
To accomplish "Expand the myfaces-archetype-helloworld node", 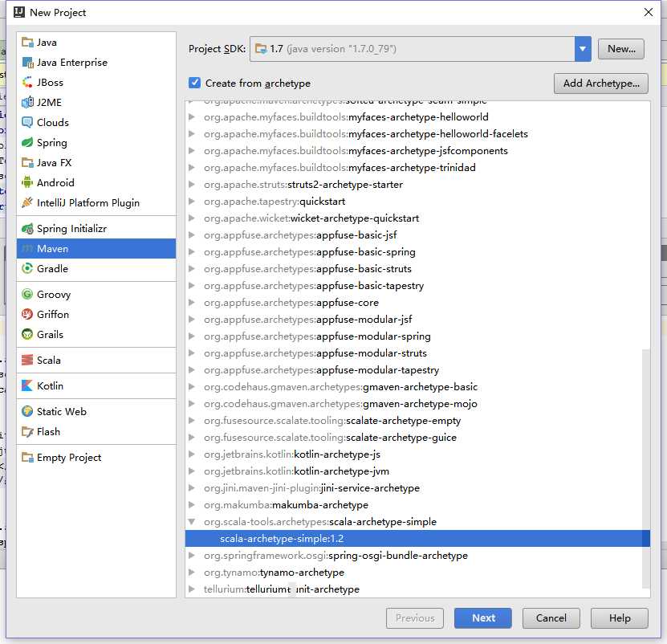I will click(192, 116).
